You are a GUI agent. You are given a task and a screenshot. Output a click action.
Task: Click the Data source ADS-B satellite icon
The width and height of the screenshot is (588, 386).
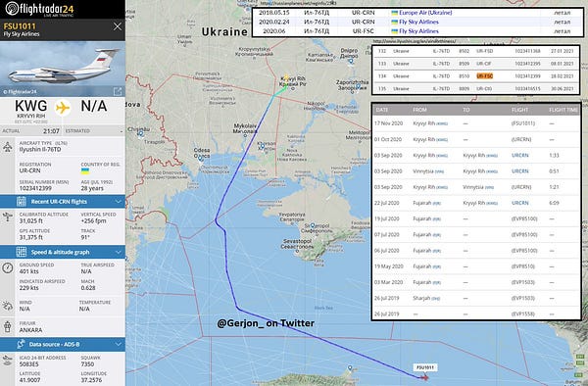22,344
